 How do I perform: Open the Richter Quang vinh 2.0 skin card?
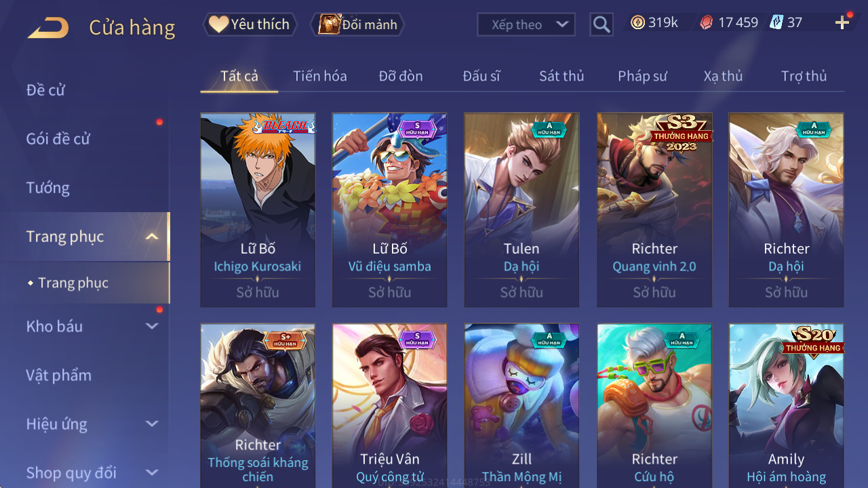[x=654, y=210]
